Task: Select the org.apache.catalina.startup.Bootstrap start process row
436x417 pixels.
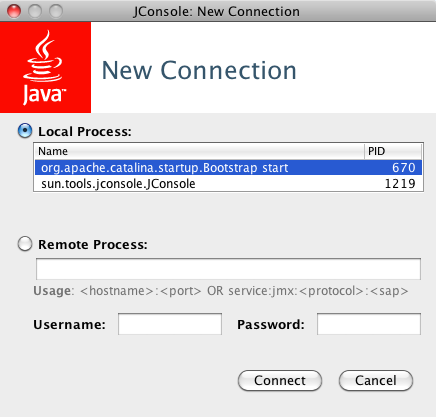Action: (228, 167)
